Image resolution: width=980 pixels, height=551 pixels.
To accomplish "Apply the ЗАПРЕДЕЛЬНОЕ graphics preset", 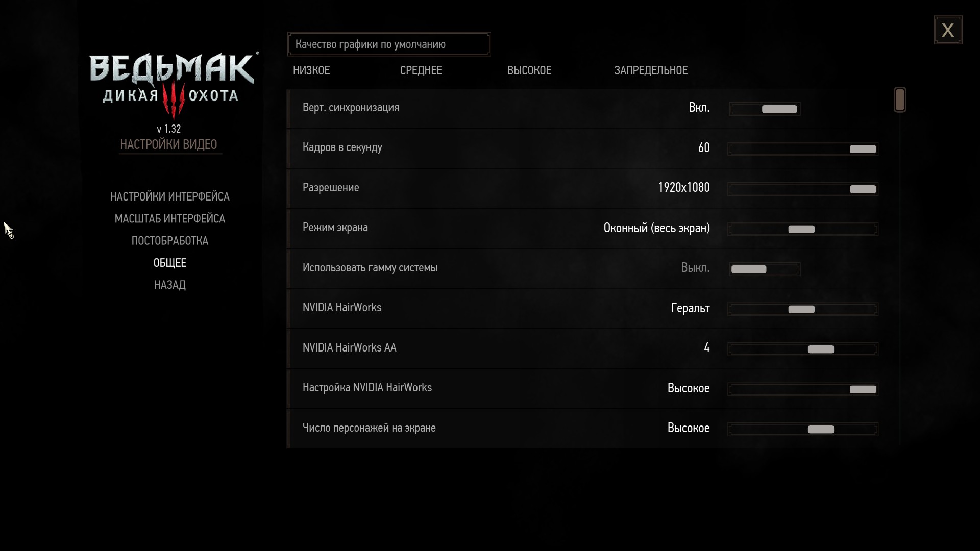I will click(x=651, y=70).
